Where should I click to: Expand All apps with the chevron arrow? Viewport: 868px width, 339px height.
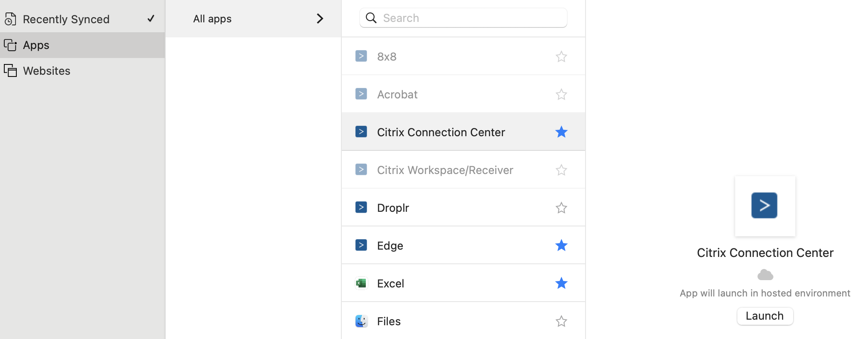[320, 18]
